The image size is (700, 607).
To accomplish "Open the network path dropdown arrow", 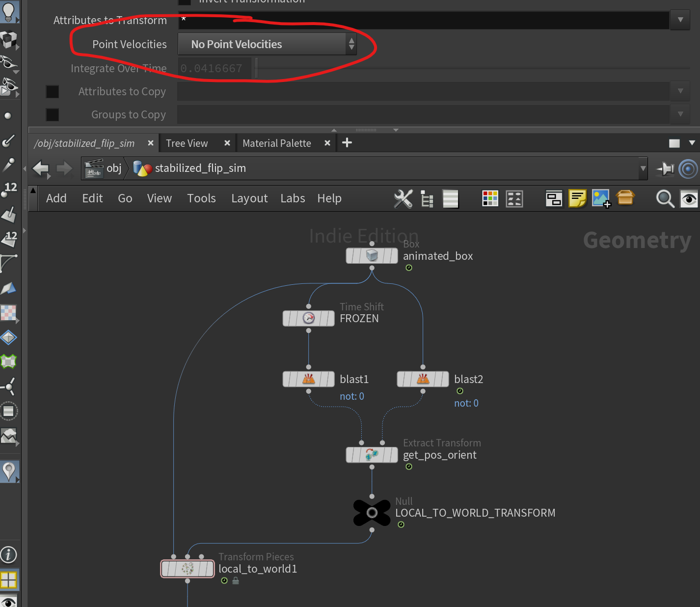I will click(643, 168).
